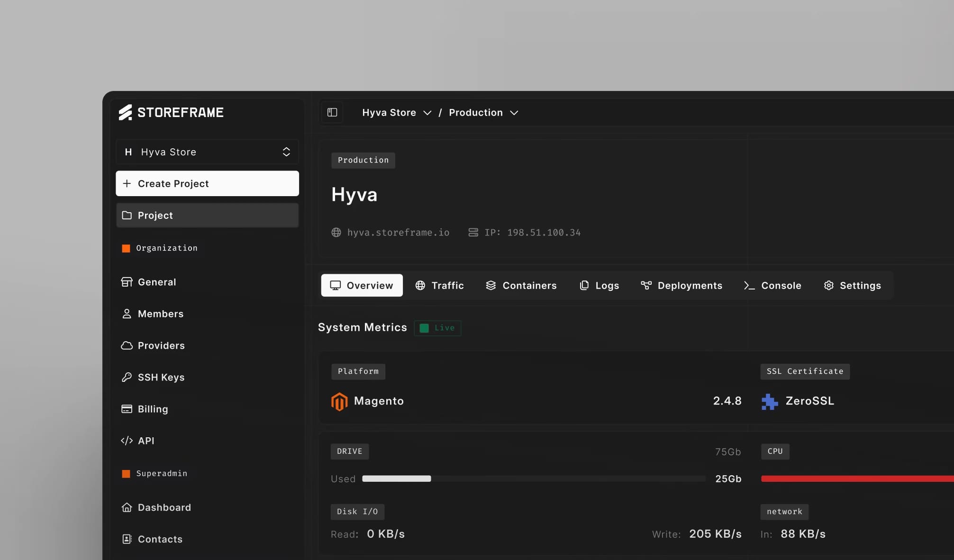The image size is (954, 560).
Task: Click the server icon beside the IP address
Action: [473, 232]
